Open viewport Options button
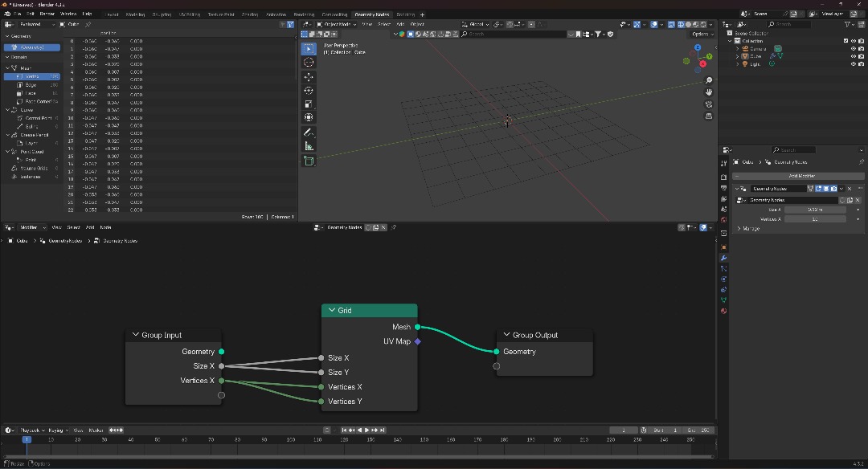868x469 pixels. 702,34
